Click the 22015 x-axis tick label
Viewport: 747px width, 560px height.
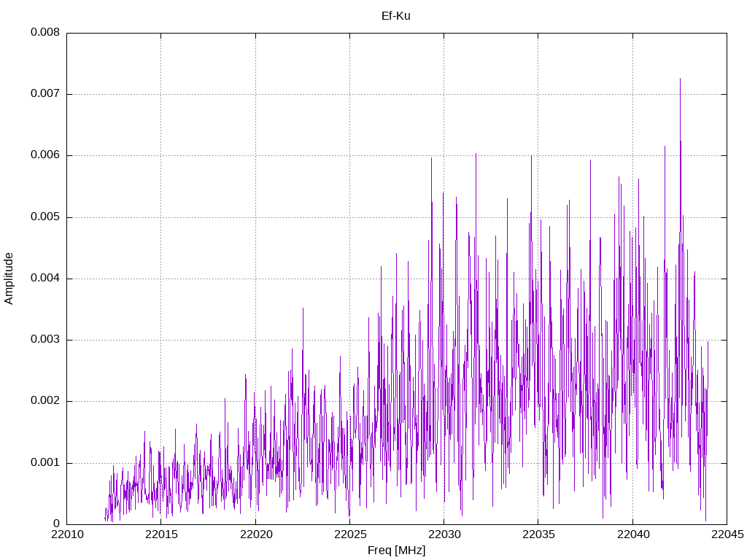click(161, 534)
